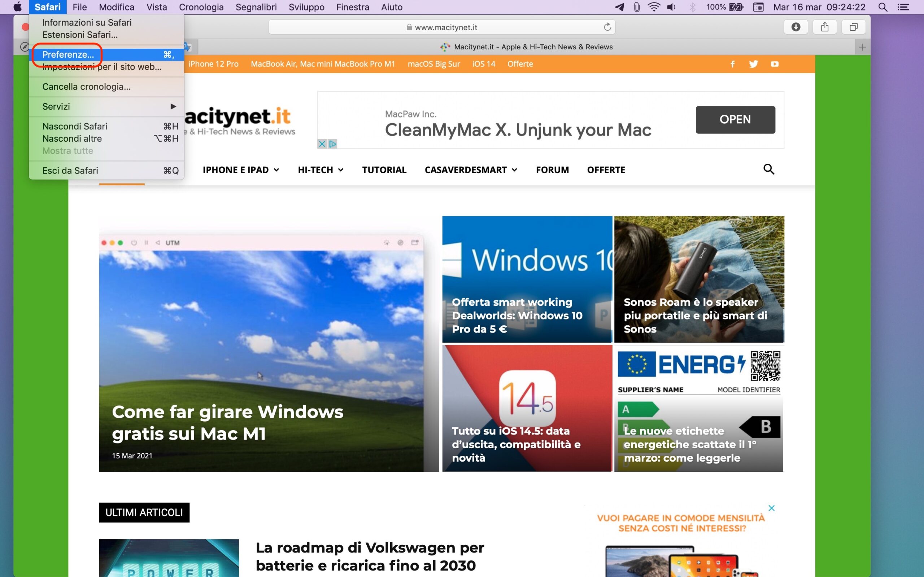Reload page using address bar arrow
Viewport: 924px width, 577px height.
tap(607, 27)
